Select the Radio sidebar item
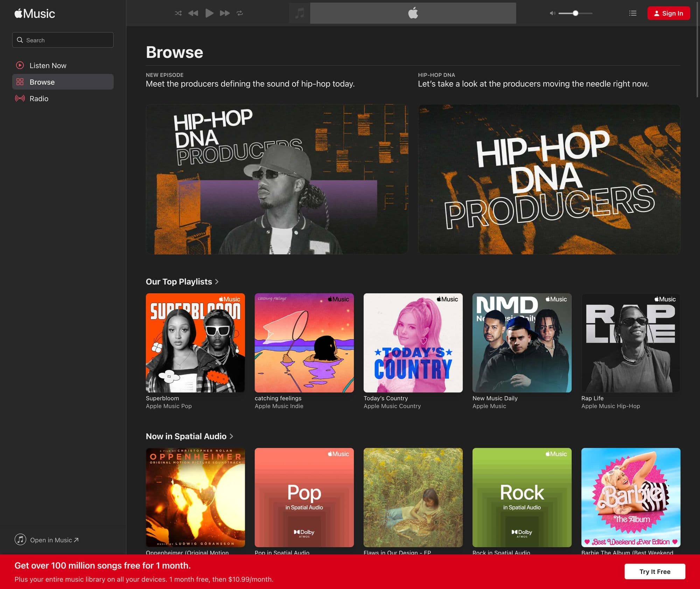Viewport: 700px width, 589px height. click(x=38, y=98)
